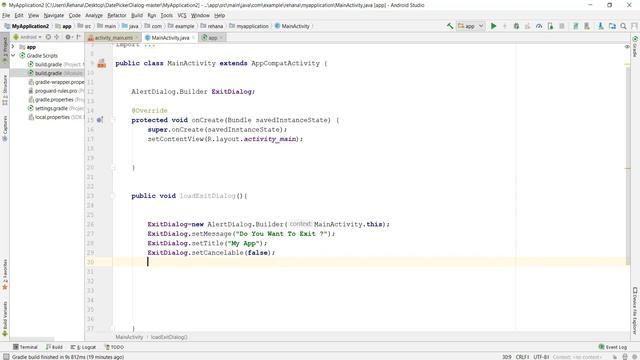The image size is (640, 360).
Task: Open the Navigate menu
Action: point(54,15)
